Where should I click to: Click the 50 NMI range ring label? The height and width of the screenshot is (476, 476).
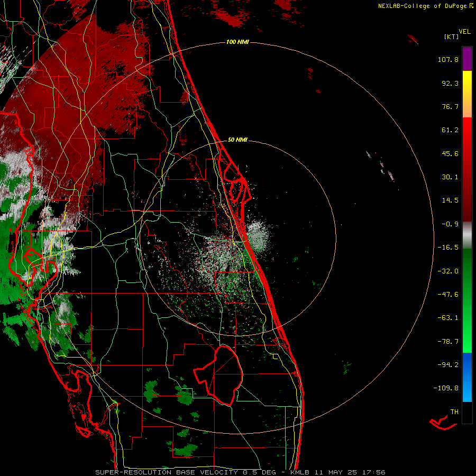237,140
